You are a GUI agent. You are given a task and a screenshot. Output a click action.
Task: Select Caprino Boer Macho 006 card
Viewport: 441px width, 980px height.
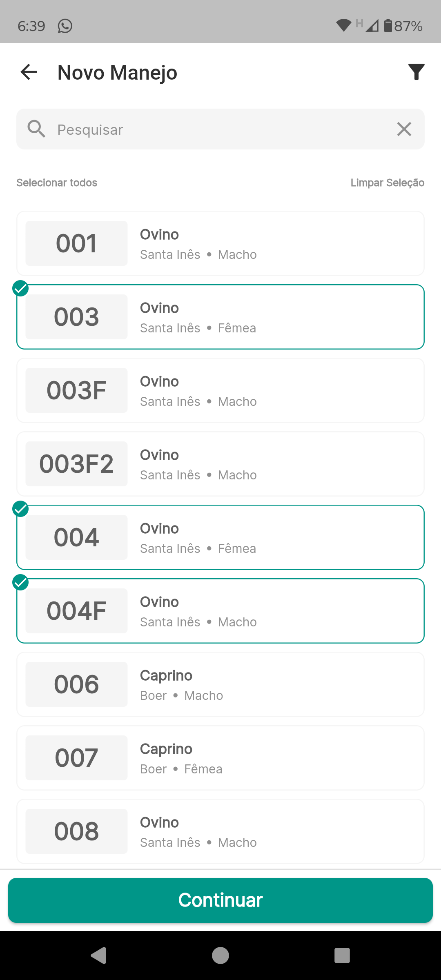click(220, 684)
